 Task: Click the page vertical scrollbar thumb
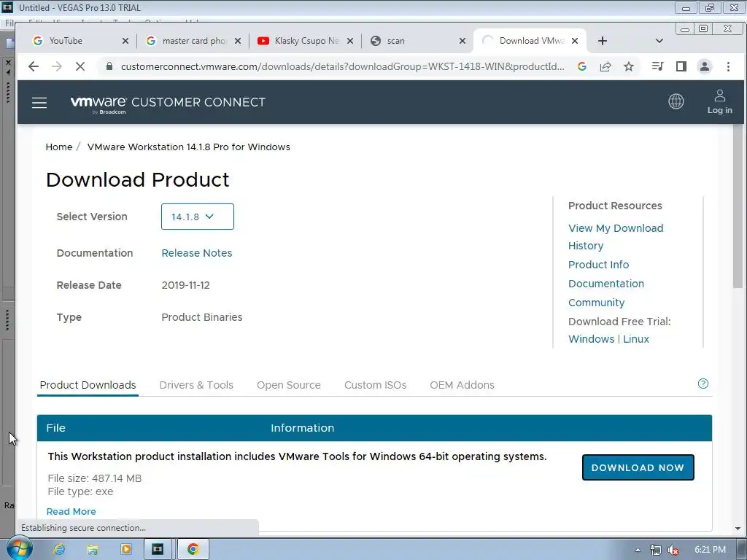click(x=738, y=206)
